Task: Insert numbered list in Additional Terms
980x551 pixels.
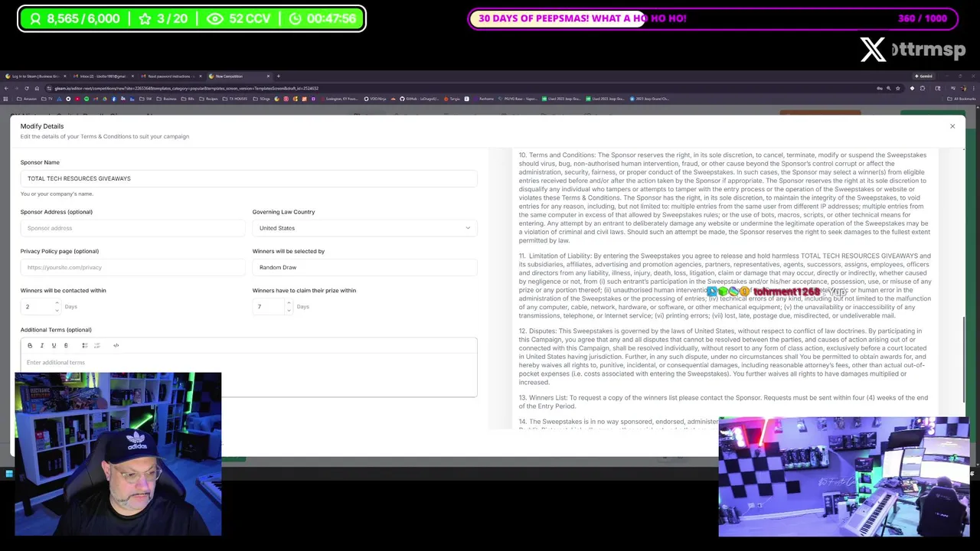Action: pyautogui.click(x=96, y=345)
